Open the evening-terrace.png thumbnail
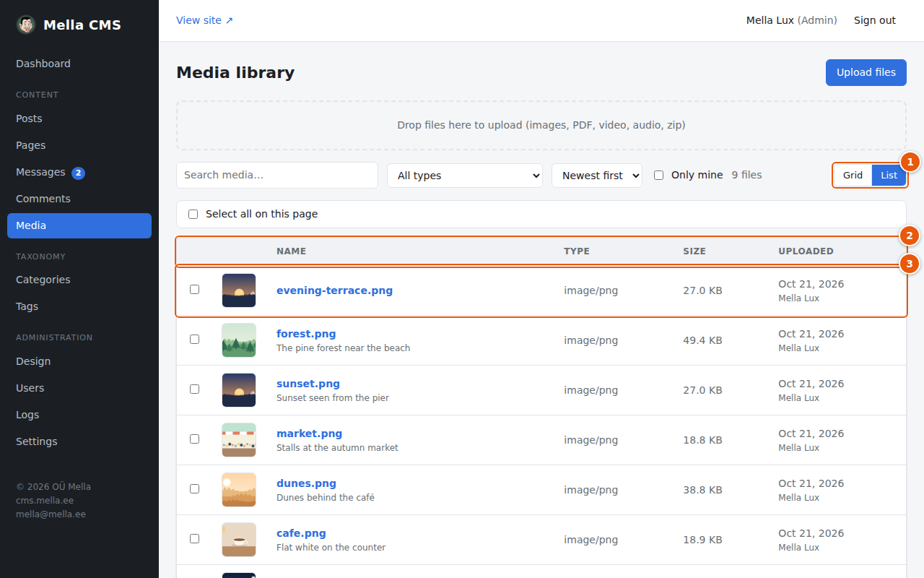 click(239, 290)
